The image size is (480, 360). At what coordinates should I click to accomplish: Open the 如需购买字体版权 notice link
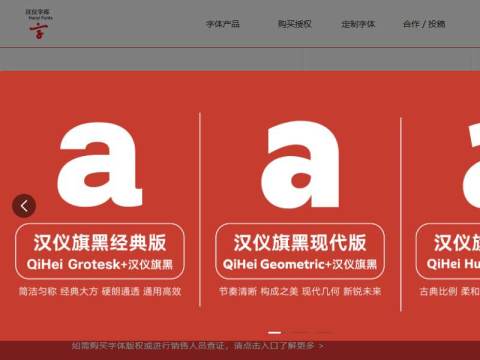pos(198,346)
